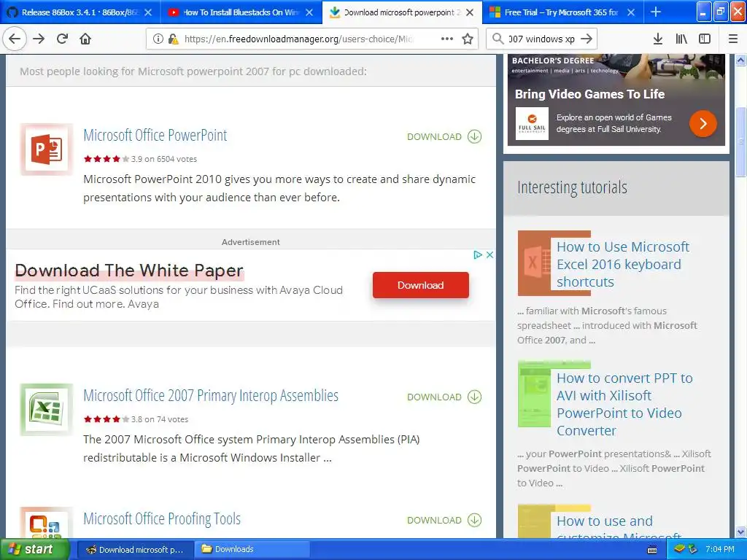Close the Bluestacks YouTube tab

click(x=309, y=12)
